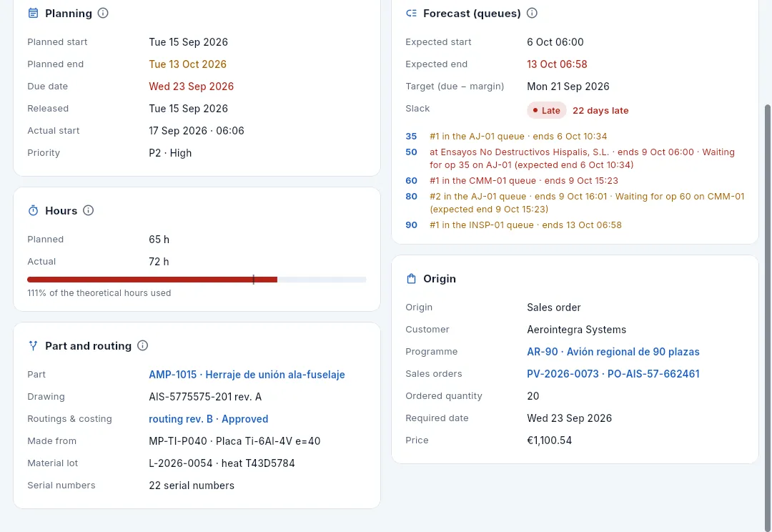Open the Part and routing info icon

[x=142, y=345]
